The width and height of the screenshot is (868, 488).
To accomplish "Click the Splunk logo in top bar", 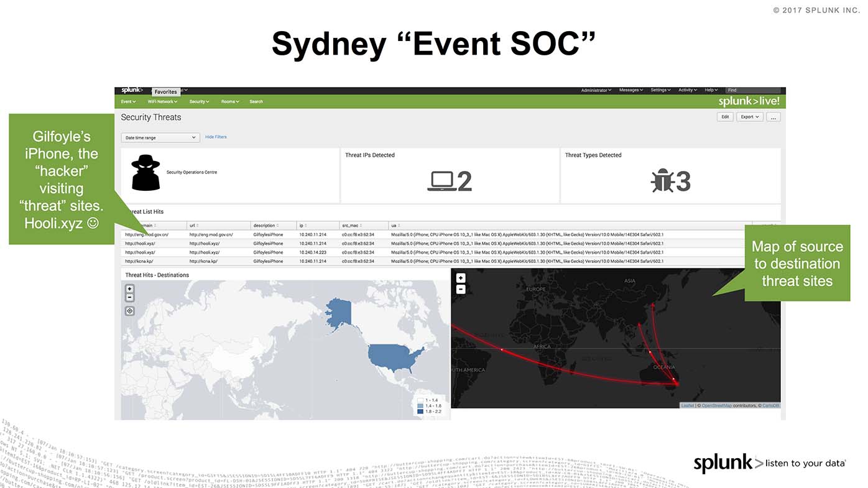I will pyautogui.click(x=132, y=90).
